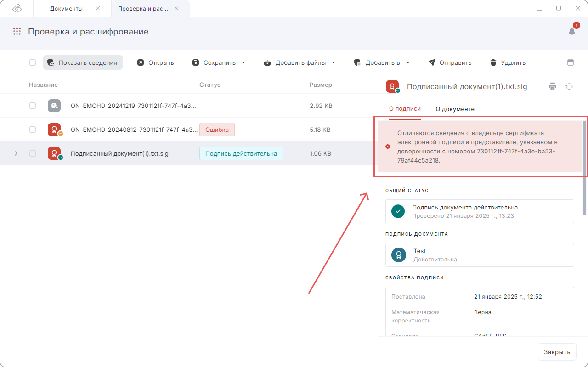Click the Подпись документа действительна status card

click(x=480, y=211)
